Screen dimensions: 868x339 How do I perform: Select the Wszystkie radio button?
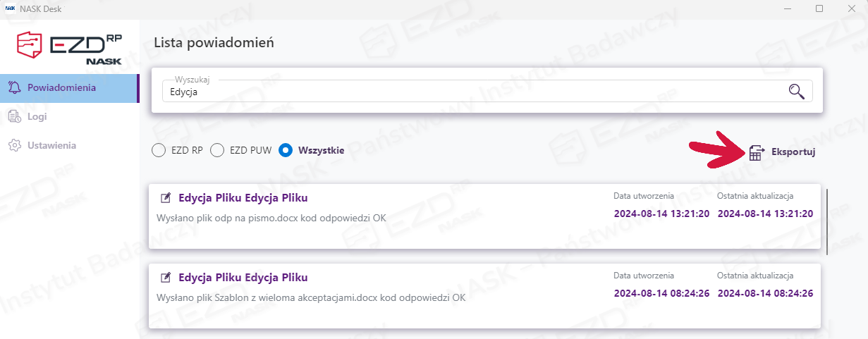pos(286,150)
